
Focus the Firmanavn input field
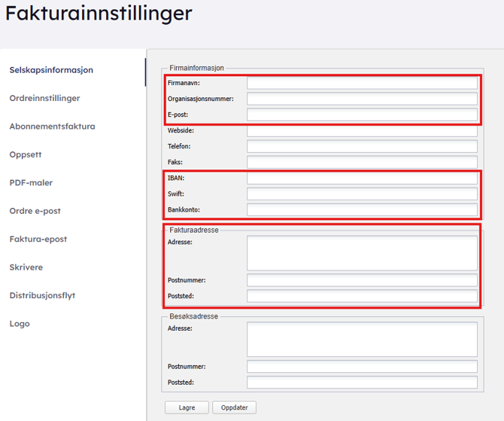(x=362, y=83)
